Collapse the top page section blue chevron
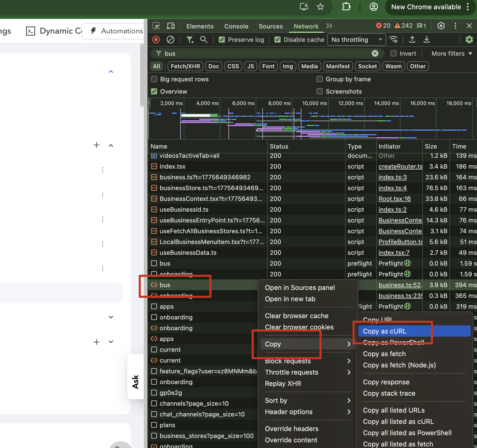Image resolution: width=477 pixels, height=448 pixels. tap(111, 72)
